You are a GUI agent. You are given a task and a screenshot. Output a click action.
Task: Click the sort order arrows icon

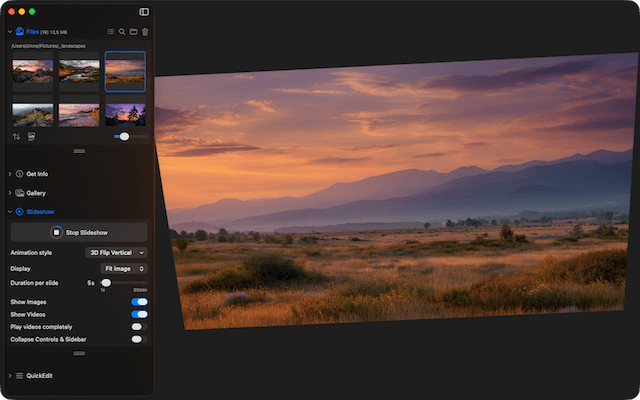[x=16, y=136]
